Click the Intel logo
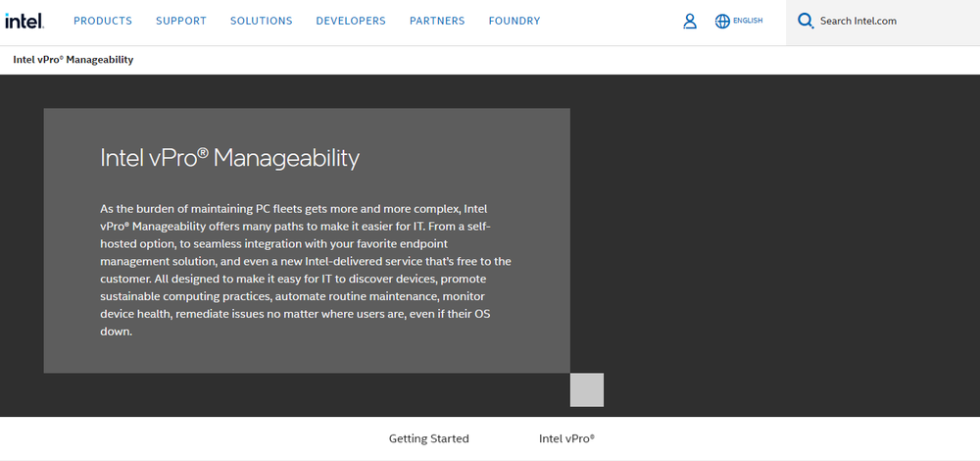 (x=24, y=22)
